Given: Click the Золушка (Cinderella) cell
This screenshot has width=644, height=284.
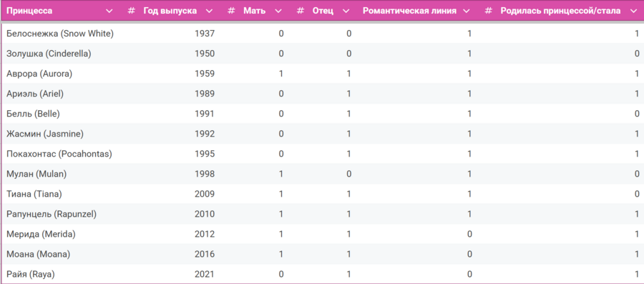Looking at the screenshot, I should [x=49, y=54].
